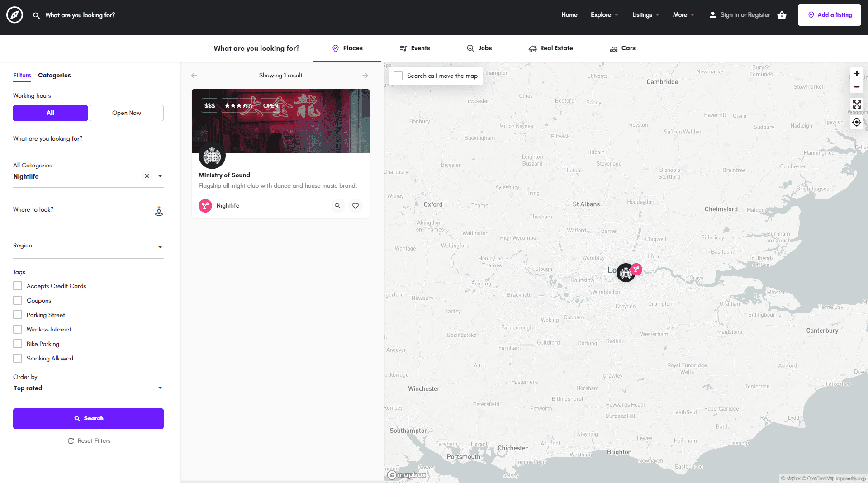The width and height of the screenshot is (868, 483).
Task: Open the Categories tab in sidebar
Action: point(54,76)
